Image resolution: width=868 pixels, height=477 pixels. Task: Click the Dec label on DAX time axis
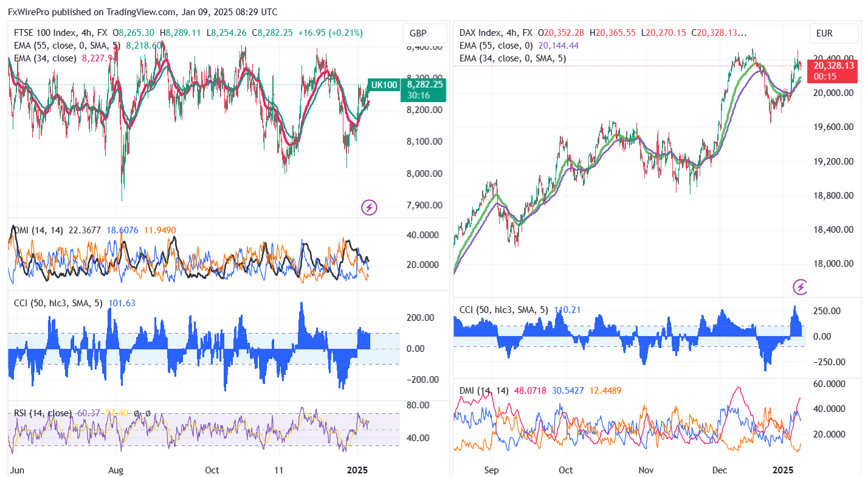pos(720,470)
